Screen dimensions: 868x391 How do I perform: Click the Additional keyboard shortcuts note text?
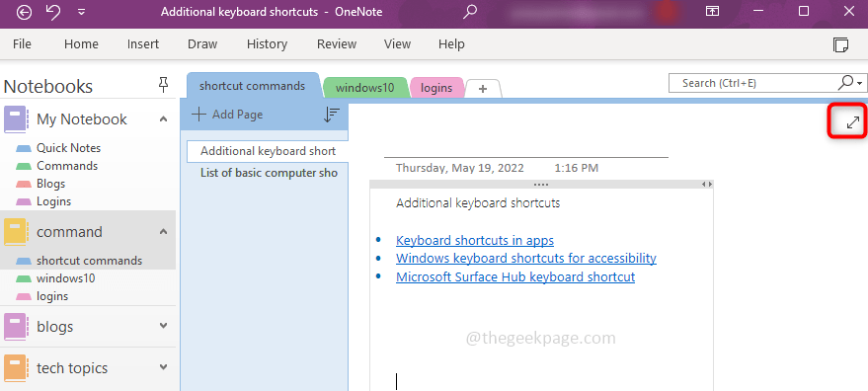[x=478, y=203]
